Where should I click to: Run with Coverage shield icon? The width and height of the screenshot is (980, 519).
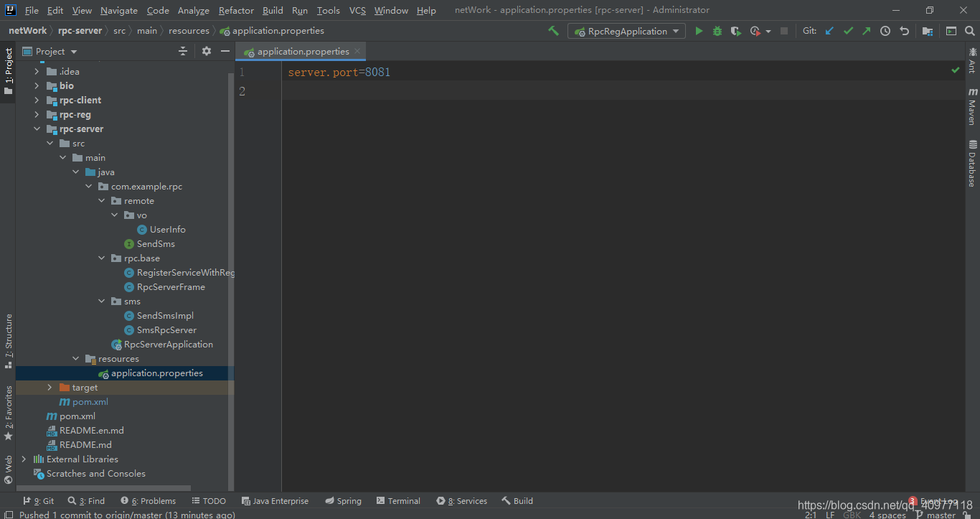click(x=735, y=31)
